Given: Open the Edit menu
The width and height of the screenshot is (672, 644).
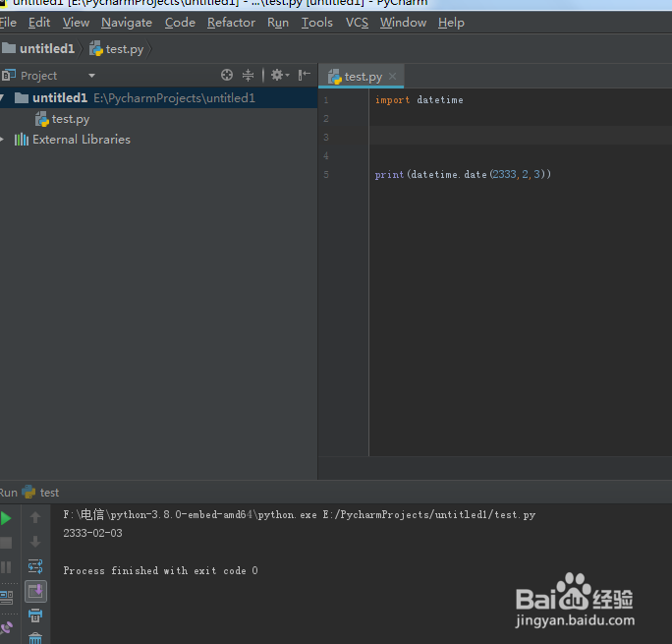Looking at the screenshot, I should click(39, 23).
